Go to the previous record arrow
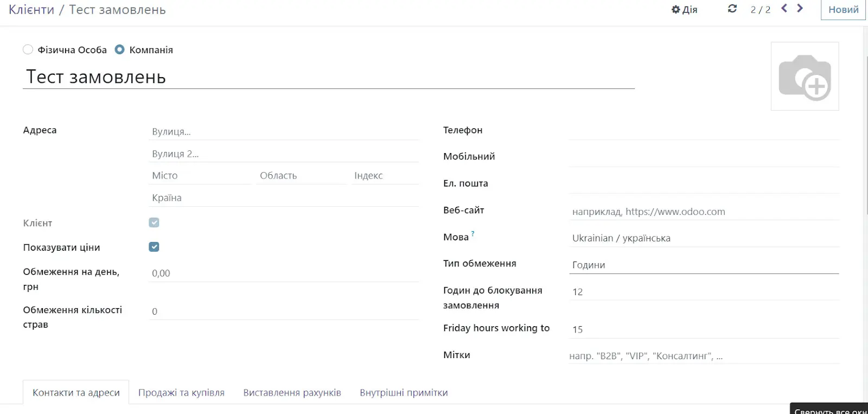868x414 pixels. 784,8
